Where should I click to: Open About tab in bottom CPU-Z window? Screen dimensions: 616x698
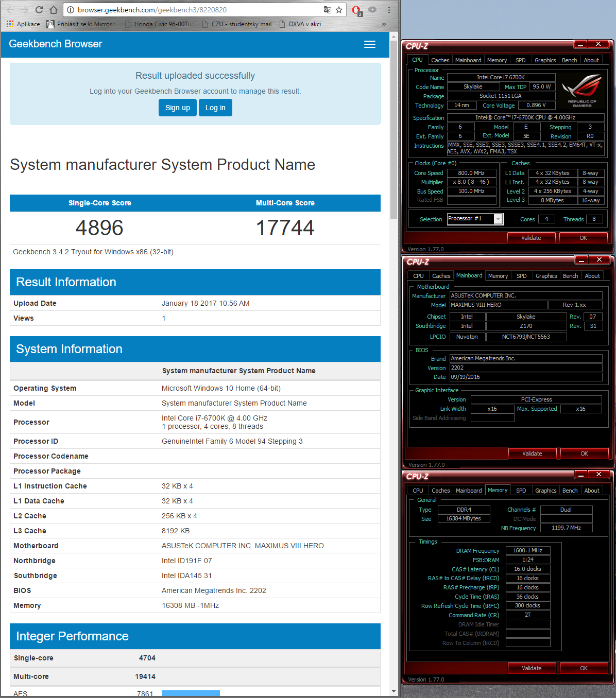[x=592, y=491]
